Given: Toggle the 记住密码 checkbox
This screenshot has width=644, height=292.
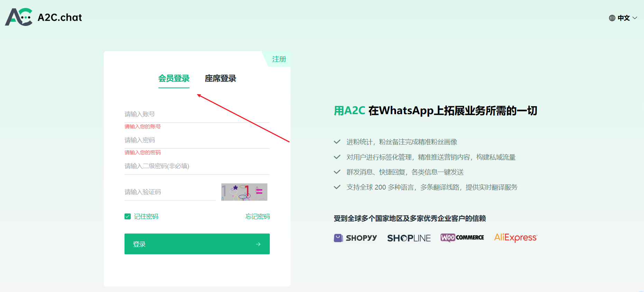Looking at the screenshot, I should click(128, 217).
